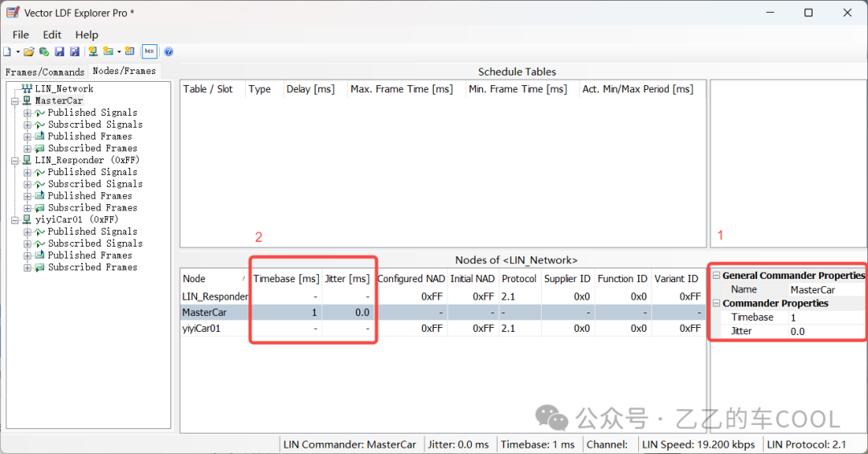This screenshot has width=868, height=454.
Task: Click Subscribed Signals icon under LIN_Responder
Action: [x=39, y=184]
